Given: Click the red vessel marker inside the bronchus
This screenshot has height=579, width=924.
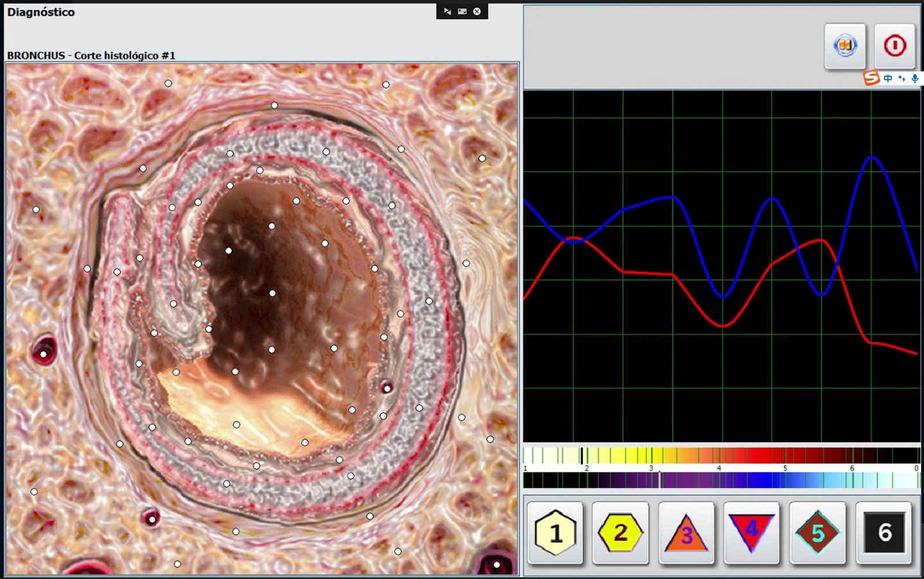Looking at the screenshot, I should pyautogui.click(x=387, y=388).
